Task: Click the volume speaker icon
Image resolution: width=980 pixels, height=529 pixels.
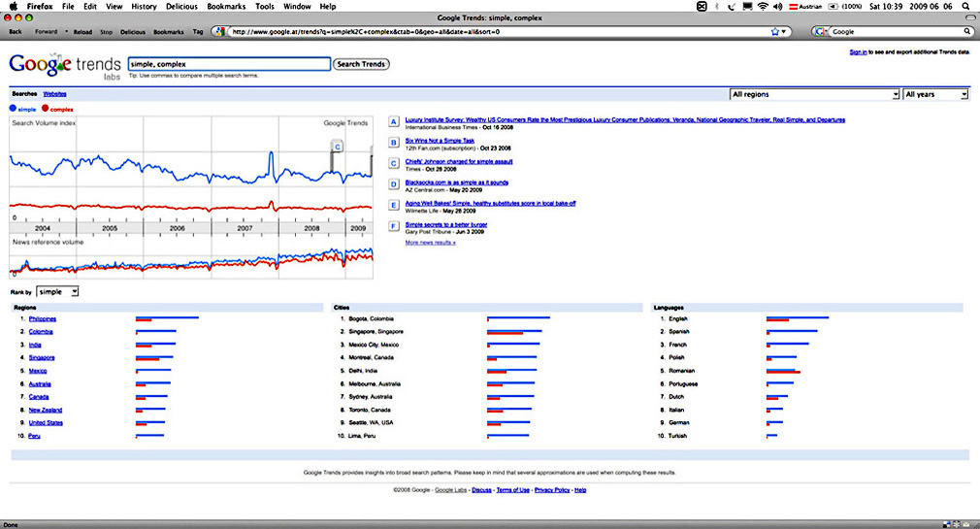Action: coord(777,6)
